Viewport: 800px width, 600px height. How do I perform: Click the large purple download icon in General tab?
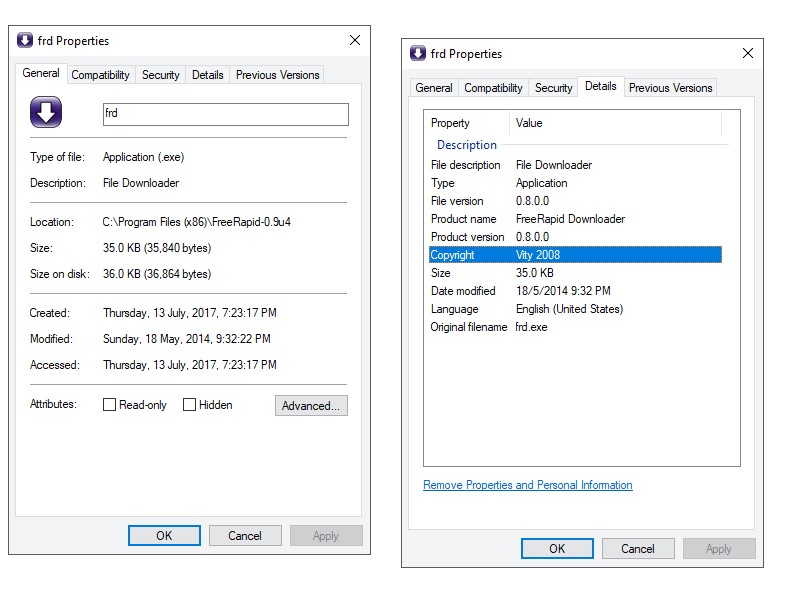pyautogui.click(x=46, y=112)
